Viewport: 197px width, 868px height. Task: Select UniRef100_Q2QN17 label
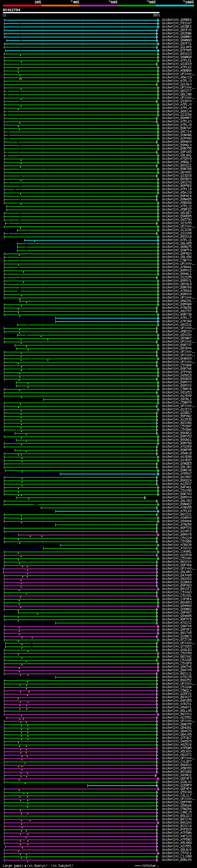pyautogui.click(x=176, y=413)
